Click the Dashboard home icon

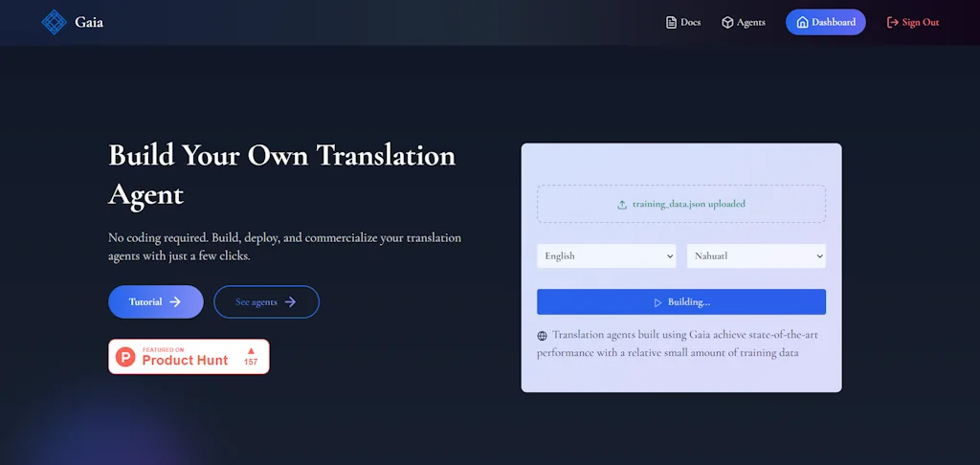tap(802, 22)
